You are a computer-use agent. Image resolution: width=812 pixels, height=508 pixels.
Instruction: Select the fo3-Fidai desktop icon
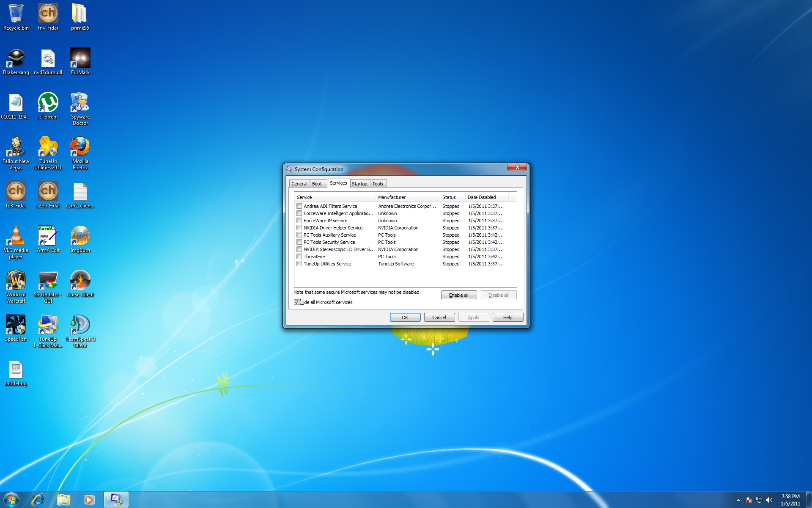pos(16,195)
